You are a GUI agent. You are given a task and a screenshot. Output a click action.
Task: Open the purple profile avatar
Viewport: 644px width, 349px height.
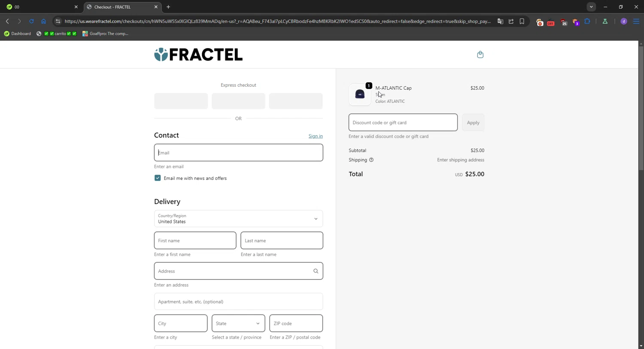click(624, 21)
